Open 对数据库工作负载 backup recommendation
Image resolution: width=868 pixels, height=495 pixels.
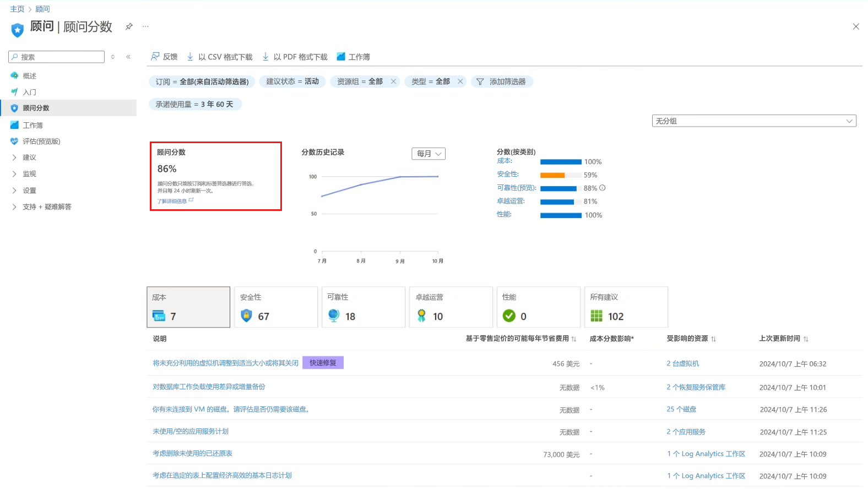tap(209, 387)
